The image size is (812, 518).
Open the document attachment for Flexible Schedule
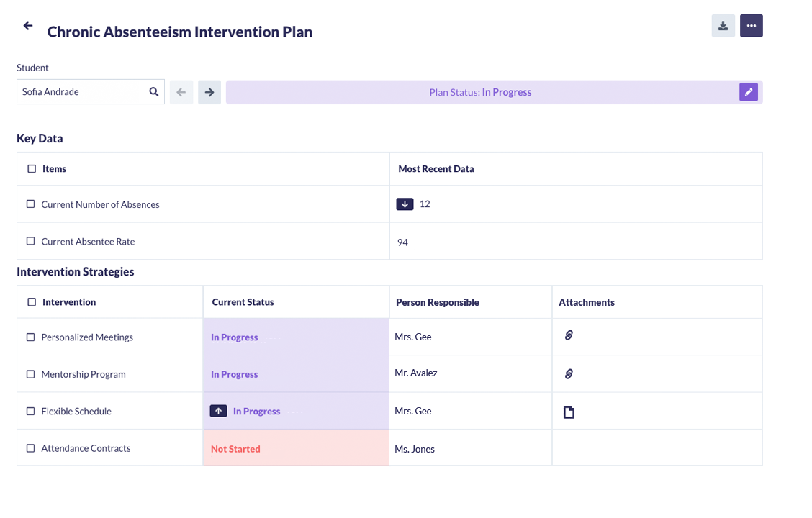tap(569, 411)
